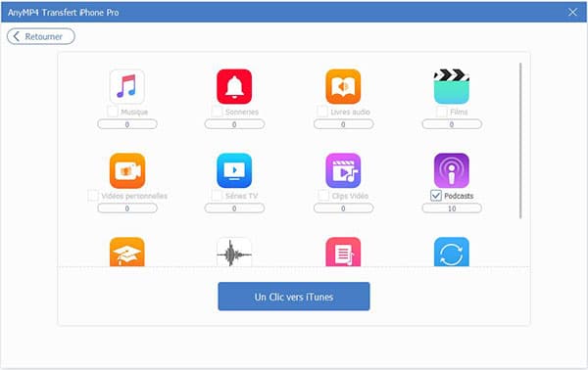Click the Livres audio count field
Image resolution: width=588 pixels, height=370 pixels.
pyautogui.click(x=343, y=124)
